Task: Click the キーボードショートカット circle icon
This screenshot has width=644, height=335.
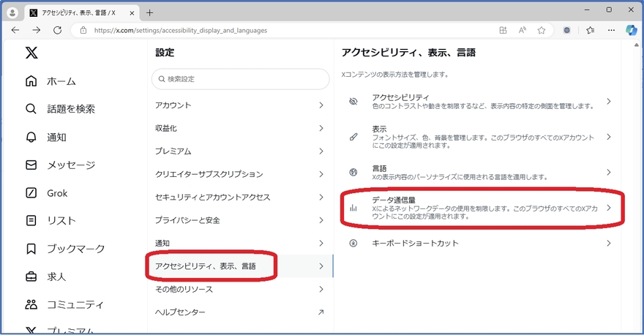Action: point(353,243)
